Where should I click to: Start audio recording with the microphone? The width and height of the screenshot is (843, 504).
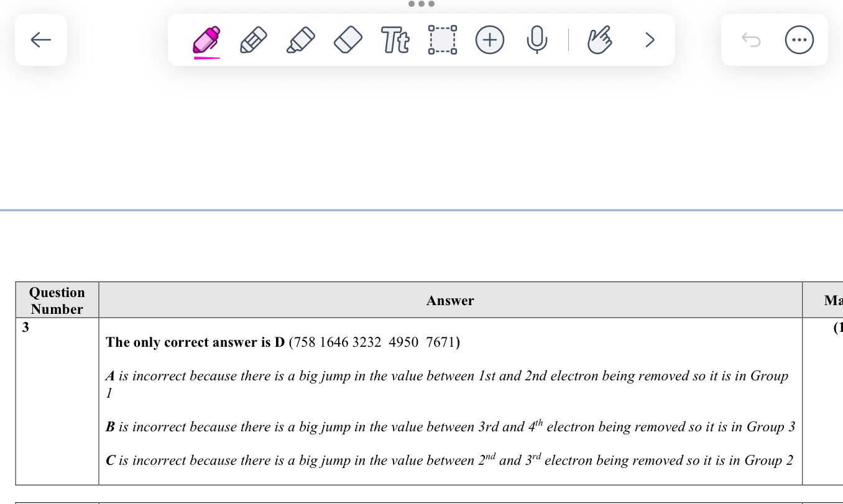[537, 40]
